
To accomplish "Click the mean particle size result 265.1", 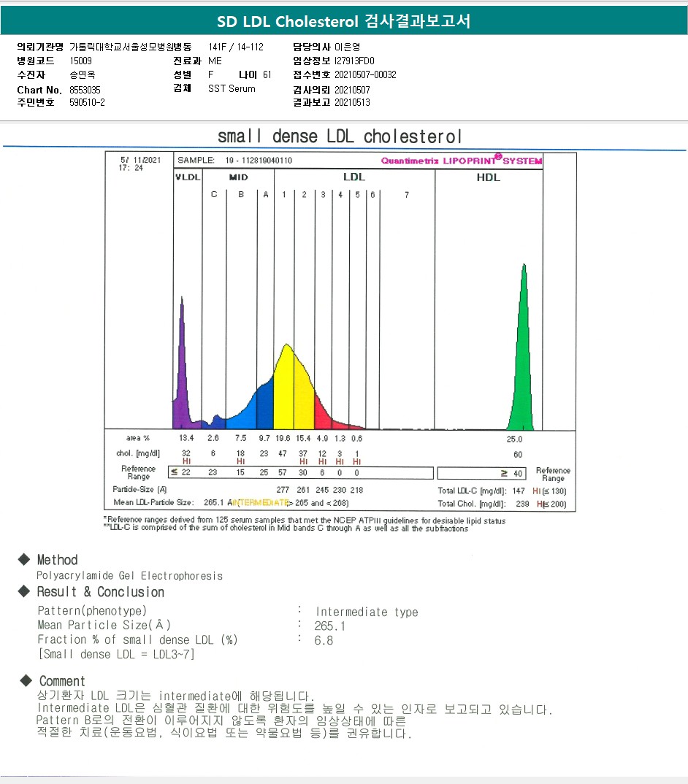I will coord(329,626).
